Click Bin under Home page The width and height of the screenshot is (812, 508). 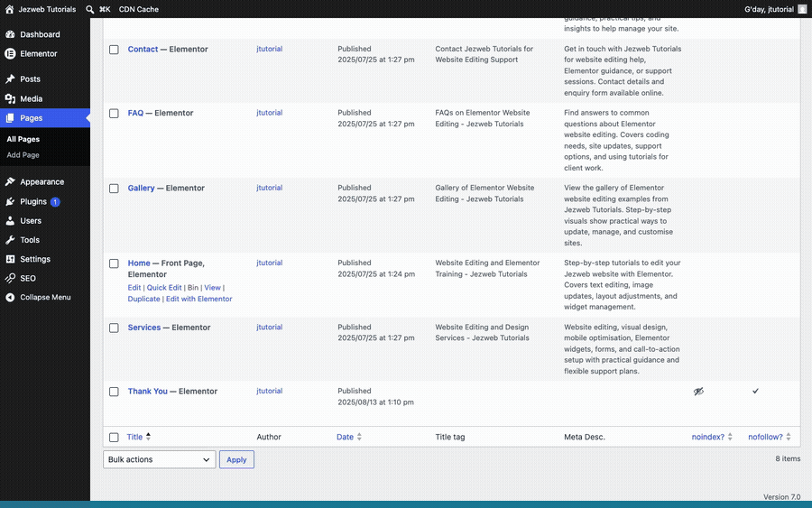point(193,288)
